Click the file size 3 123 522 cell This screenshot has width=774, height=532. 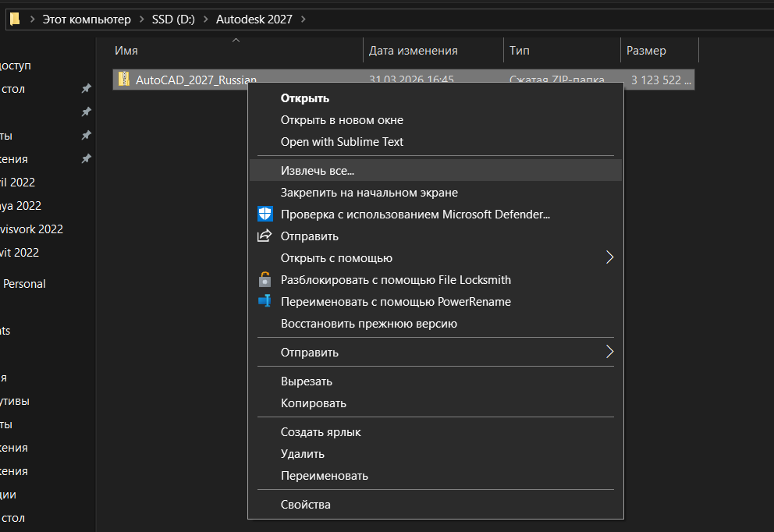tap(660, 80)
